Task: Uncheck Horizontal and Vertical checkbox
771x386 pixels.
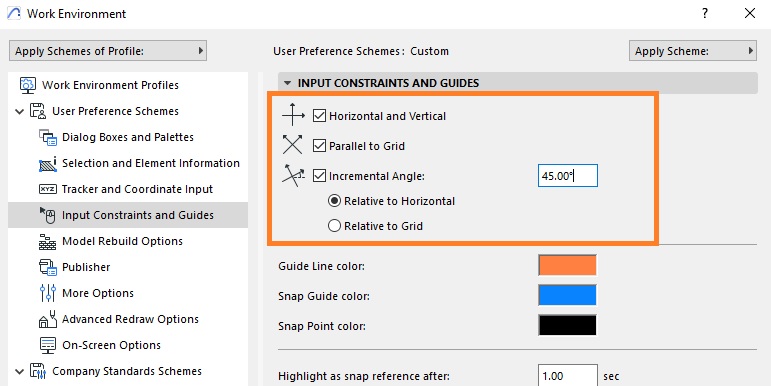Action: point(320,116)
